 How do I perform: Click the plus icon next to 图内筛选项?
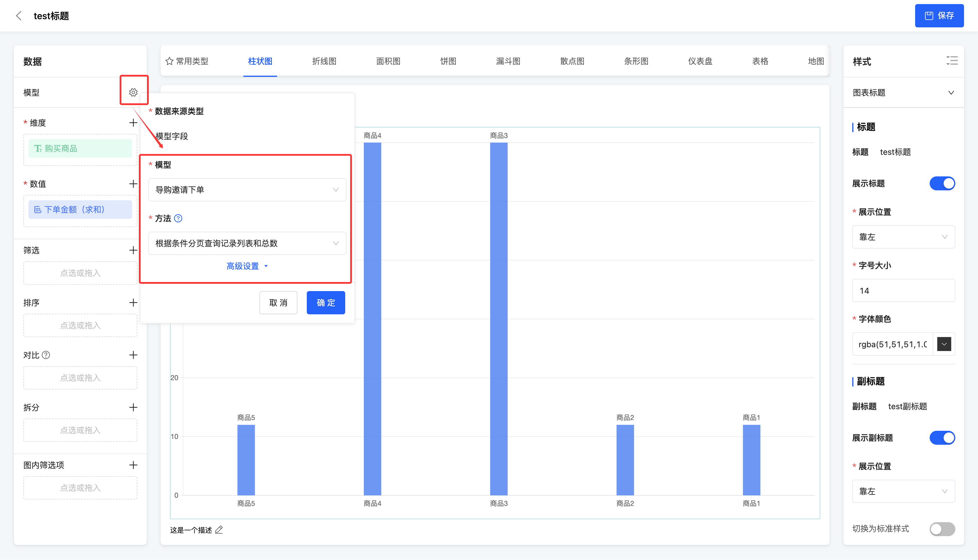(133, 465)
